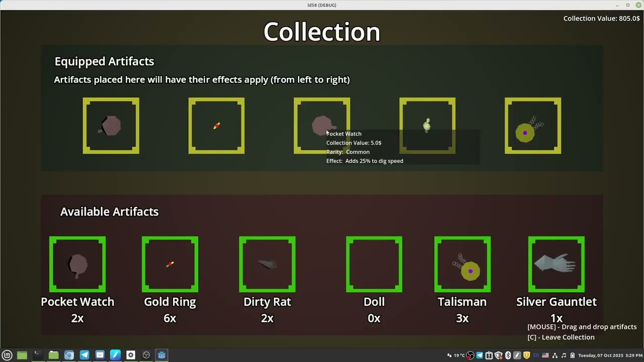Open the blue pen editor taskbar icon

click(115, 355)
